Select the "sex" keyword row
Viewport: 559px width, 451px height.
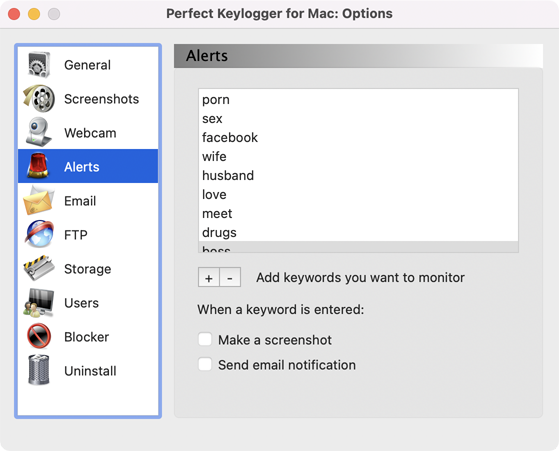(358, 118)
